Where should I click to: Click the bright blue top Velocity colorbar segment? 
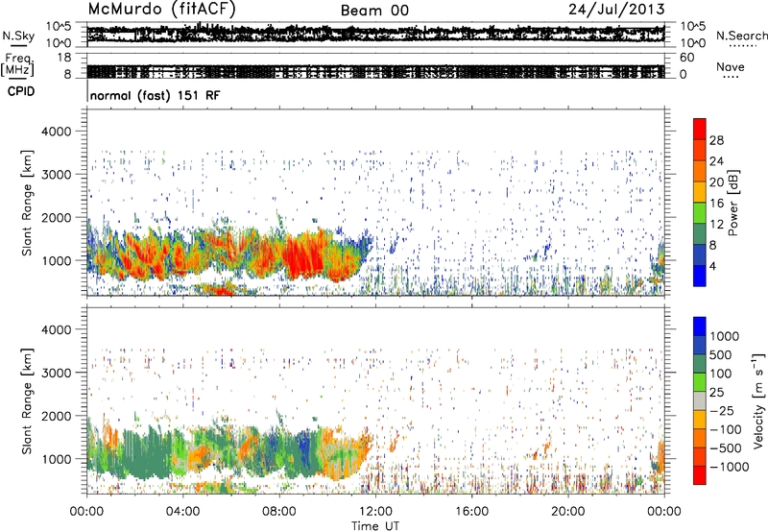tap(700, 326)
